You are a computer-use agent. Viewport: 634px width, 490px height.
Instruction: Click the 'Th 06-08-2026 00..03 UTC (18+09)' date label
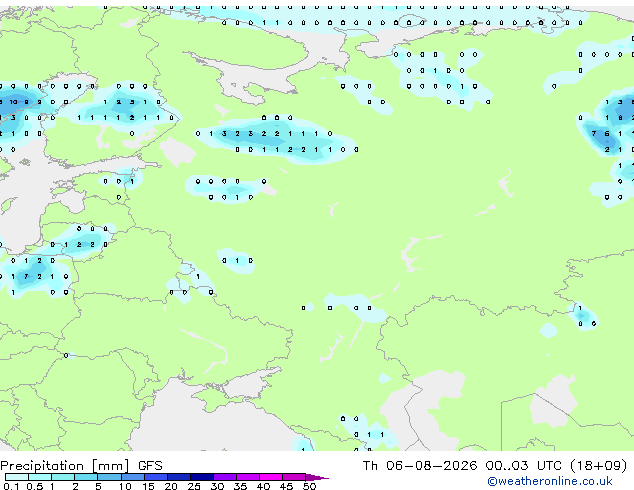[495, 466]
